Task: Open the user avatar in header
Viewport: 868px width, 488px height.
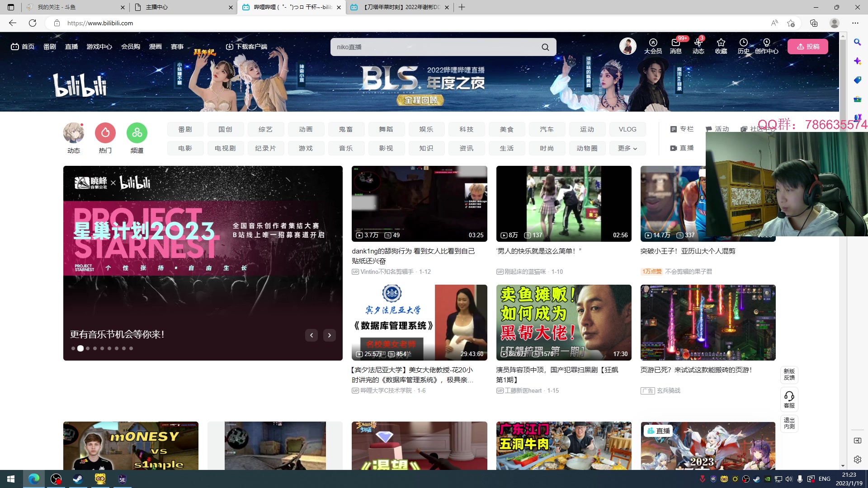Action: click(x=627, y=46)
